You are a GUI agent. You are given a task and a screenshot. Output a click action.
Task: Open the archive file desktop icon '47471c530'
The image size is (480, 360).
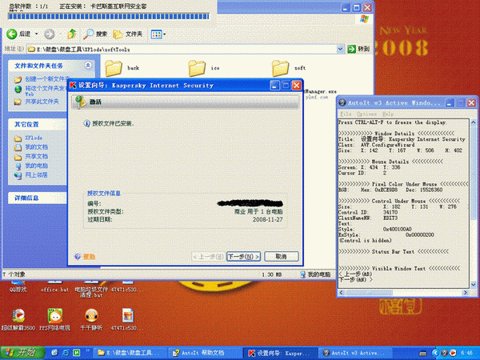coord(128,315)
